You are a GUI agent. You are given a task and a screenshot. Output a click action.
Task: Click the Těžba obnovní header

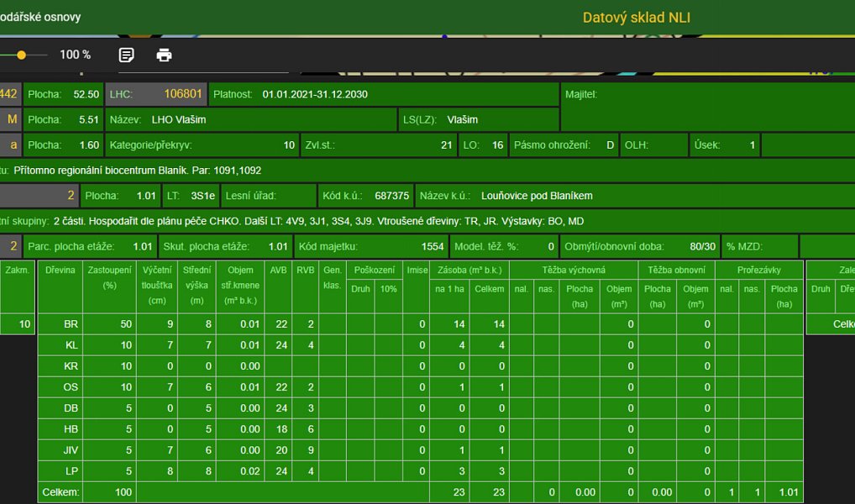click(x=677, y=270)
